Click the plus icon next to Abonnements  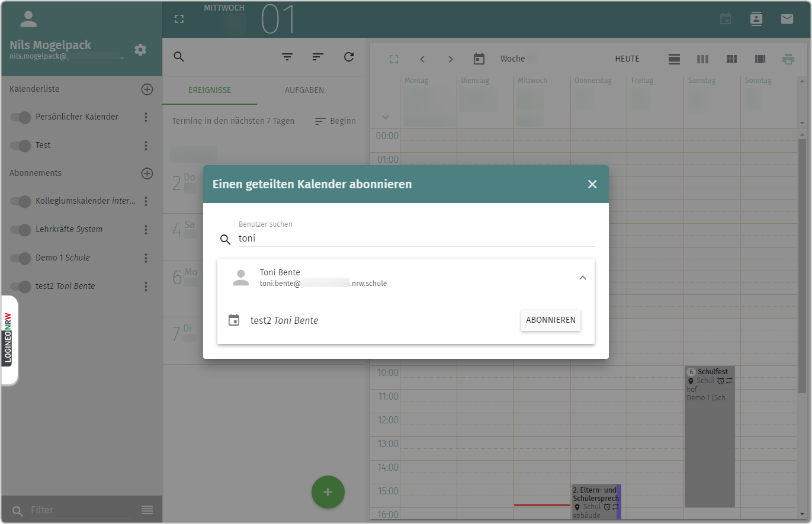147,173
